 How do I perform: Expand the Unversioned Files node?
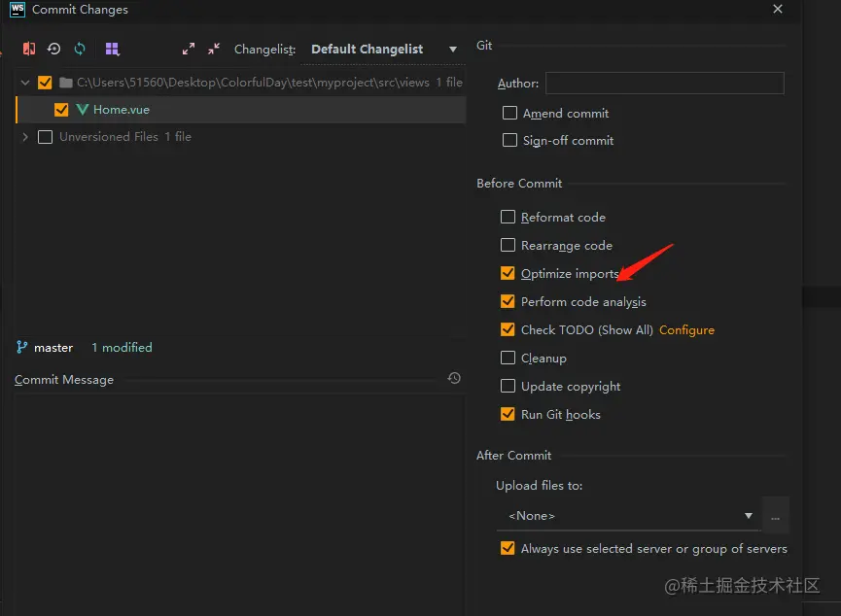click(x=25, y=137)
